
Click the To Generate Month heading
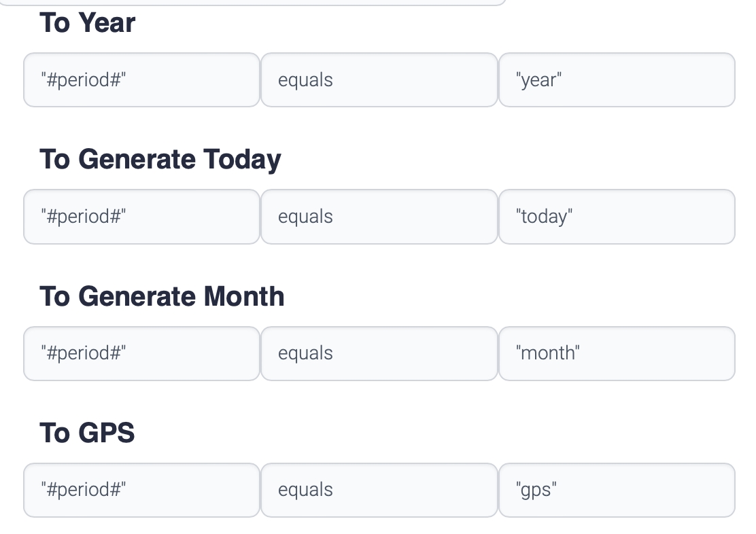click(162, 296)
